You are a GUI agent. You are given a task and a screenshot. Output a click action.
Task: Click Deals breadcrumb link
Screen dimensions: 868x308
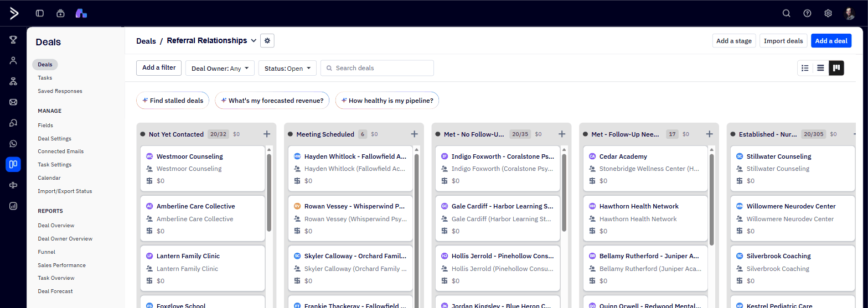146,41
